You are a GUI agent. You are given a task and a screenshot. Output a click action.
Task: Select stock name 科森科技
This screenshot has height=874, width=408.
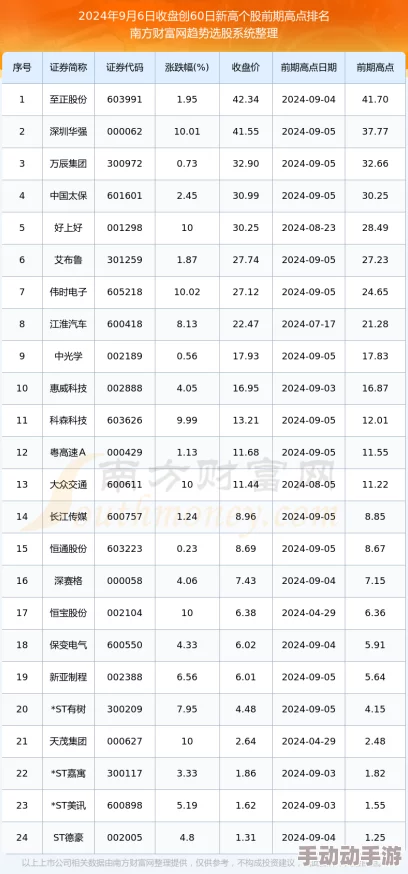point(69,420)
